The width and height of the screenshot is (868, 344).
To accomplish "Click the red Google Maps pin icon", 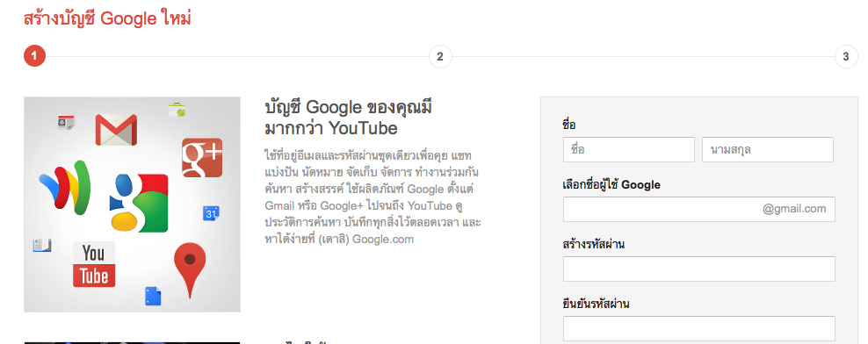I will pyautogui.click(x=190, y=270).
